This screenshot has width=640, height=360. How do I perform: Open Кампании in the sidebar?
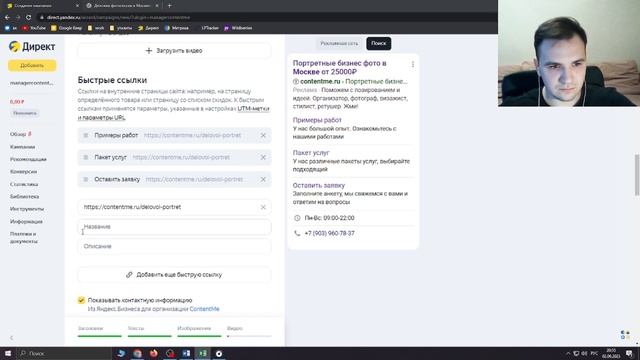(22, 147)
